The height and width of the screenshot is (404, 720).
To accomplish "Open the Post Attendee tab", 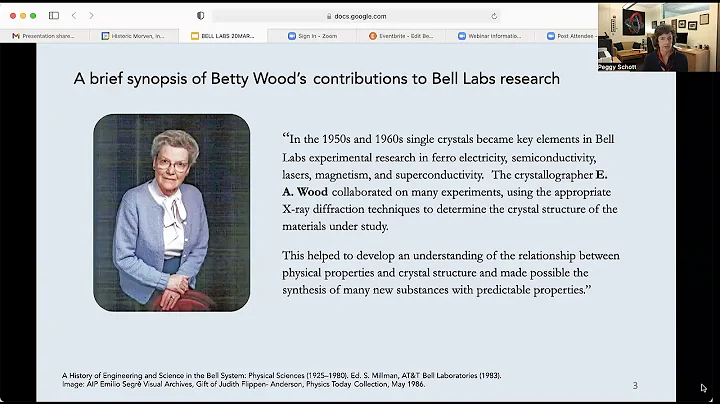I will click(x=567, y=36).
